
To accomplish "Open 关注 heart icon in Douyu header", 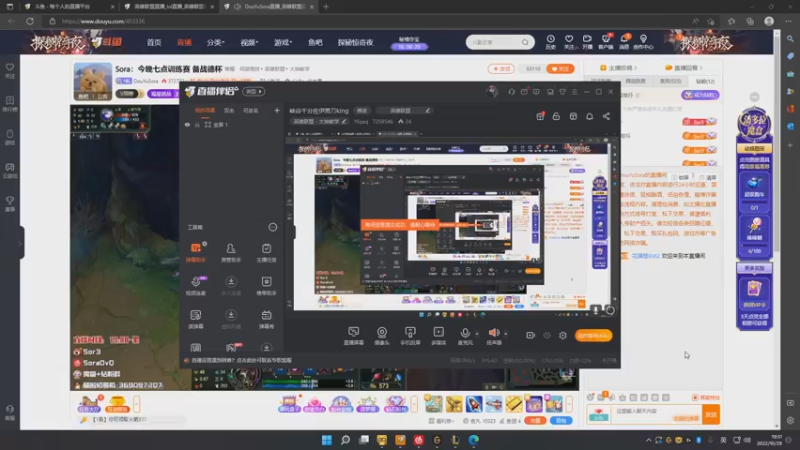I will 569,42.
